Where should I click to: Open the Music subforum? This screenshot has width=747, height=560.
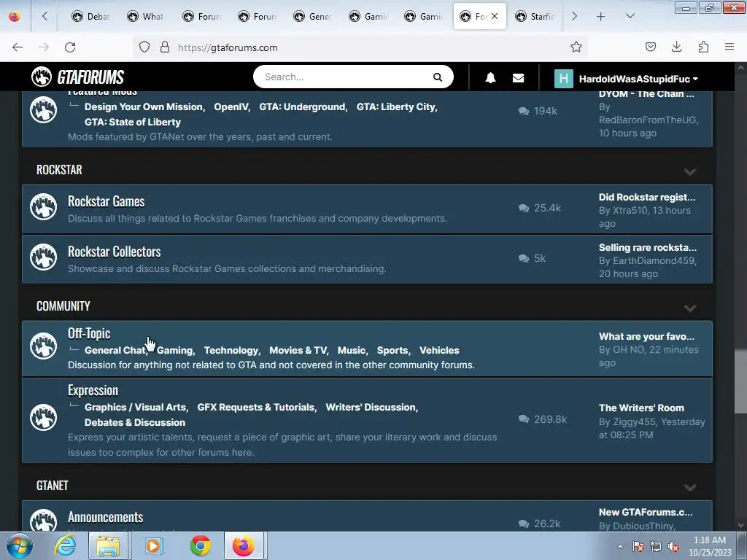(352, 351)
